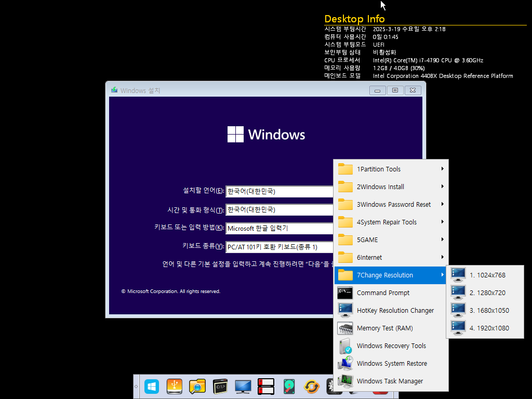This screenshot has height=399, width=532.
Task: Click the diamond handle at dock's left edge
Action: [136, 387]
